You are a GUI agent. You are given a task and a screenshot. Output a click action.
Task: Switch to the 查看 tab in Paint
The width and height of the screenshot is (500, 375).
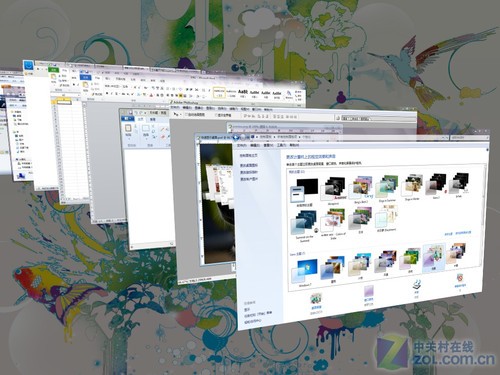tap(153, 119)
